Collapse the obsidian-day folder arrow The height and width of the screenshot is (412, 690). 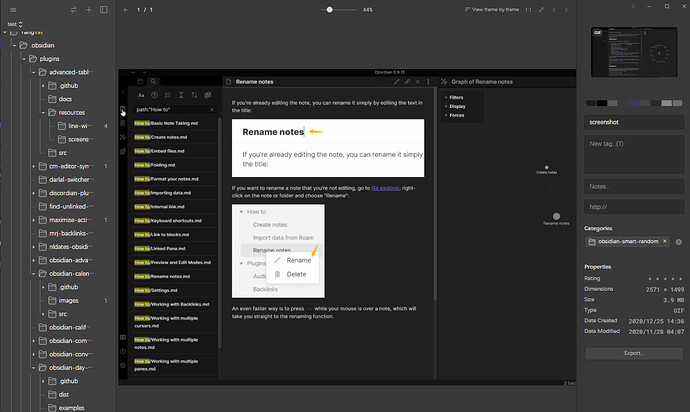33,368
